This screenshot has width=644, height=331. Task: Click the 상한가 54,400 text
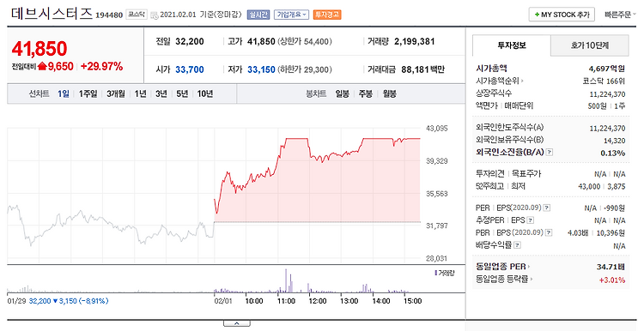coord(305,41)
